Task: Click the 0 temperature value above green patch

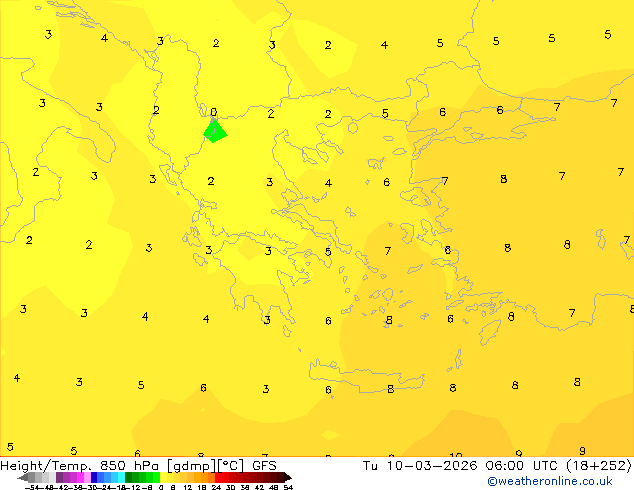Action: tap(214, 112)
